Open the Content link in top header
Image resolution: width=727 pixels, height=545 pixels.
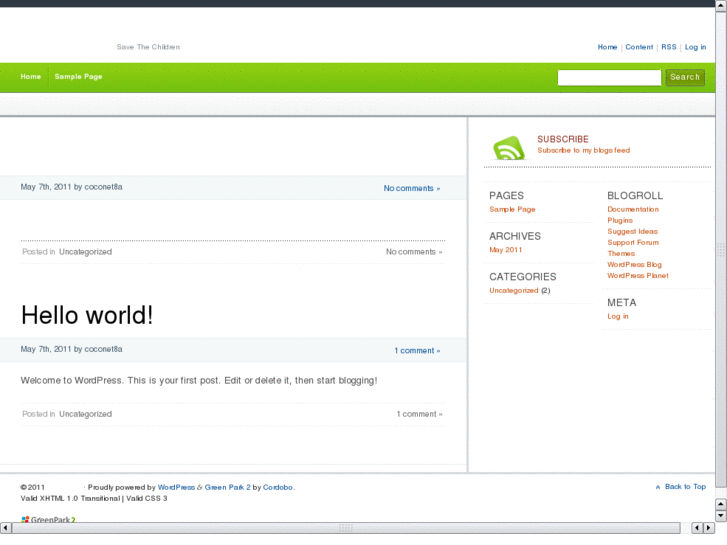[x=639, y=47]
